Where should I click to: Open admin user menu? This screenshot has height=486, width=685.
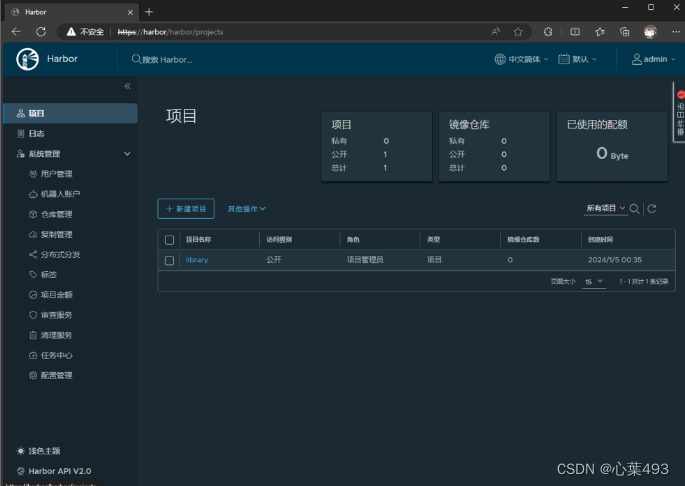pos(653,59)
